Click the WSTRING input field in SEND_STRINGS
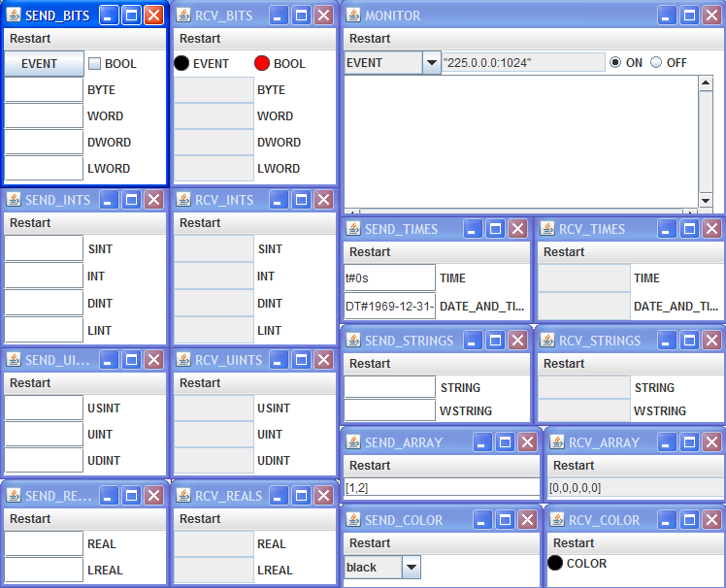726x588 pixels. (390, 410)
